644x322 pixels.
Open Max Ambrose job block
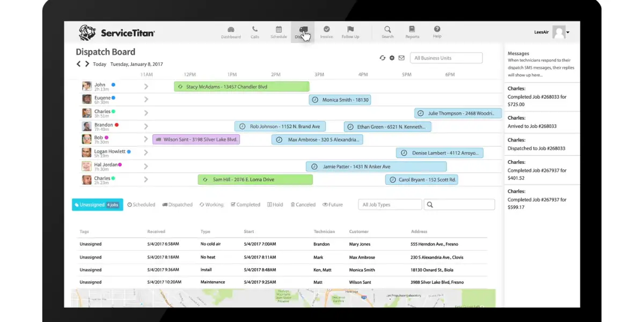[317, 140]
